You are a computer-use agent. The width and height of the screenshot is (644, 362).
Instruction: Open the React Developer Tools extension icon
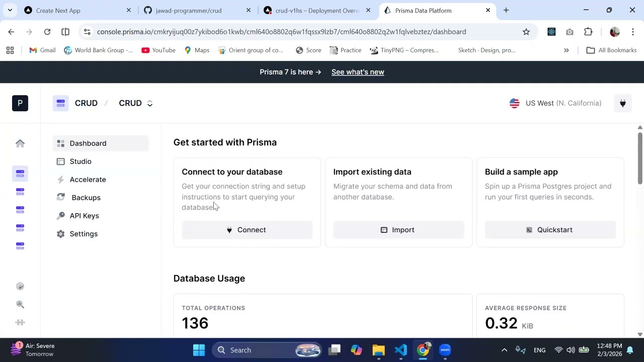tap(551, 32)
